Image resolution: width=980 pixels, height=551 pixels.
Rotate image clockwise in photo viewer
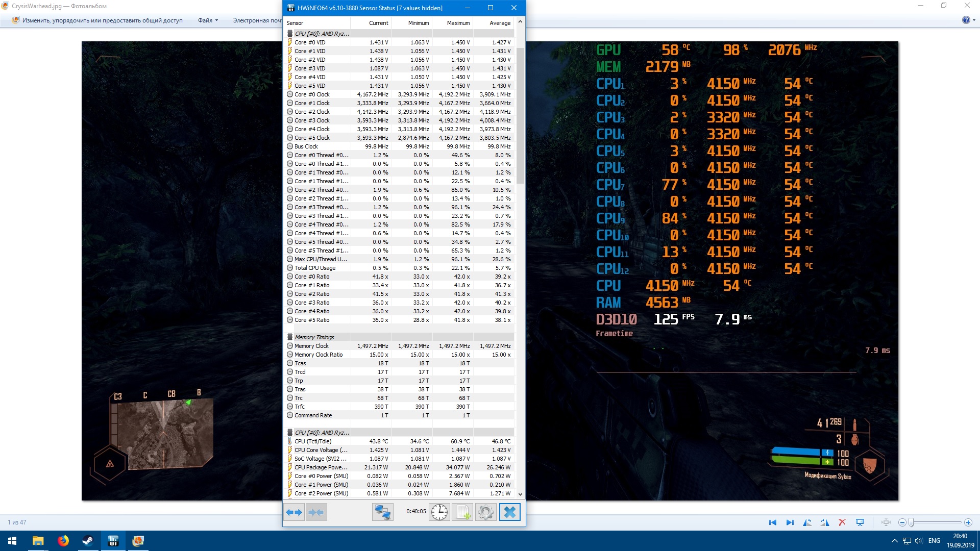[825, 522]
